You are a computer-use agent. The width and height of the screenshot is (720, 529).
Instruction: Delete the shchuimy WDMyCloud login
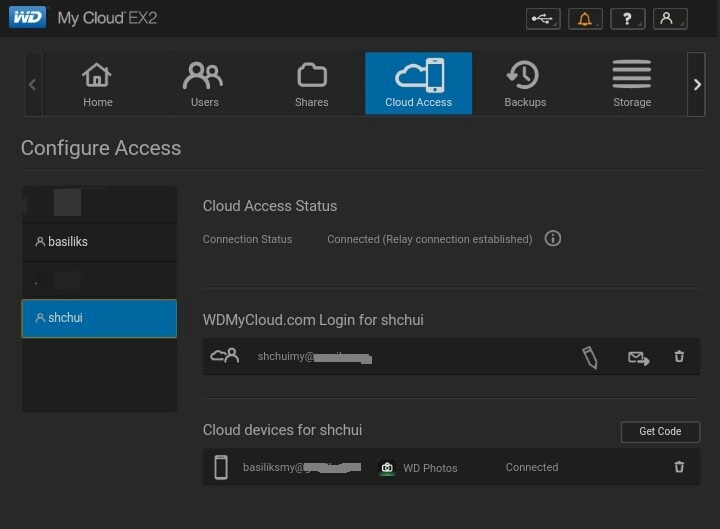(x=679, y=356)
